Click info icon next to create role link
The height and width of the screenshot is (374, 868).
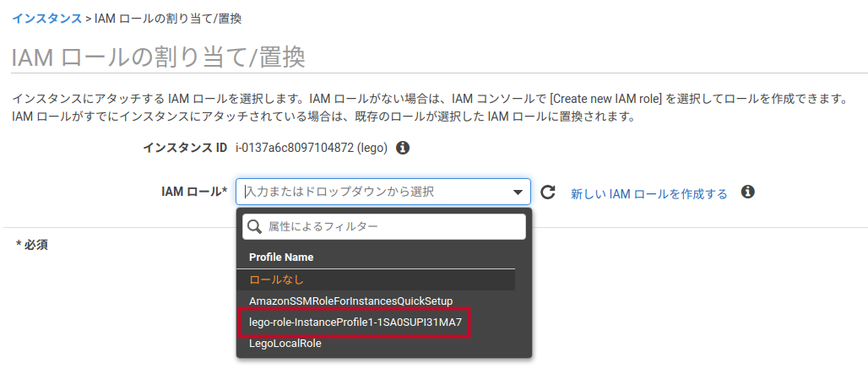point(748,192)
